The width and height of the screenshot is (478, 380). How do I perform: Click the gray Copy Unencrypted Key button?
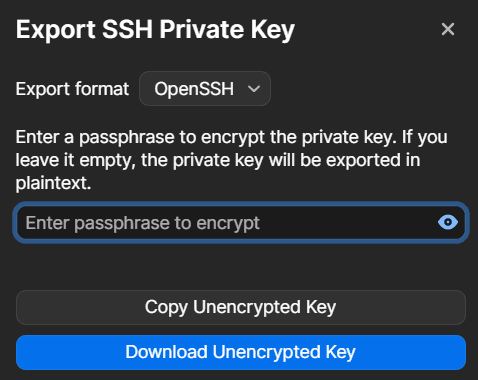241,307
